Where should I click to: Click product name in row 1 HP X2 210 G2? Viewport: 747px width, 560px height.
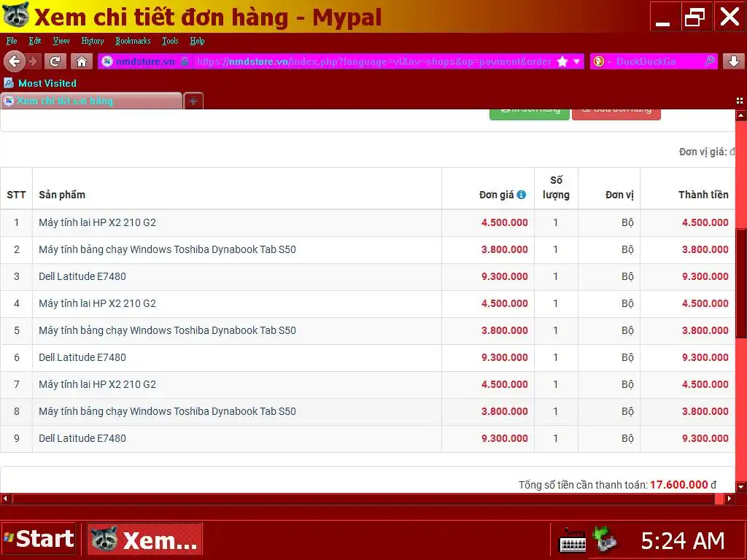click(97, 222)
